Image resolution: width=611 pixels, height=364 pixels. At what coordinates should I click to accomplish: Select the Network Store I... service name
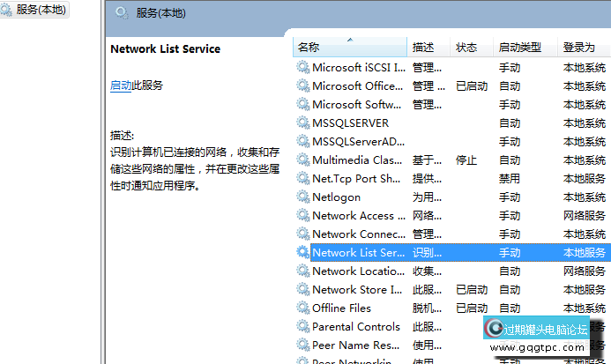(357, 290)
